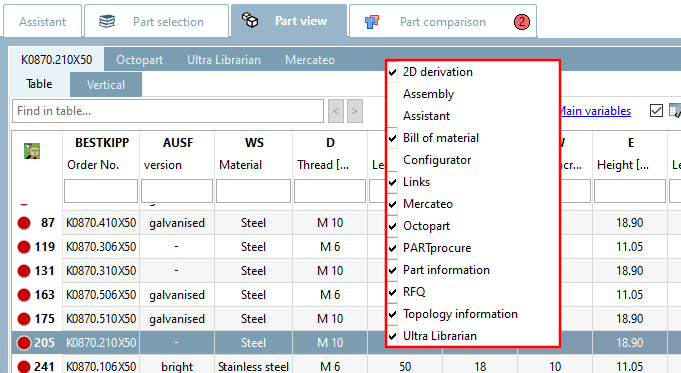Enable Configurator in the context menu

tap(473, 160)
